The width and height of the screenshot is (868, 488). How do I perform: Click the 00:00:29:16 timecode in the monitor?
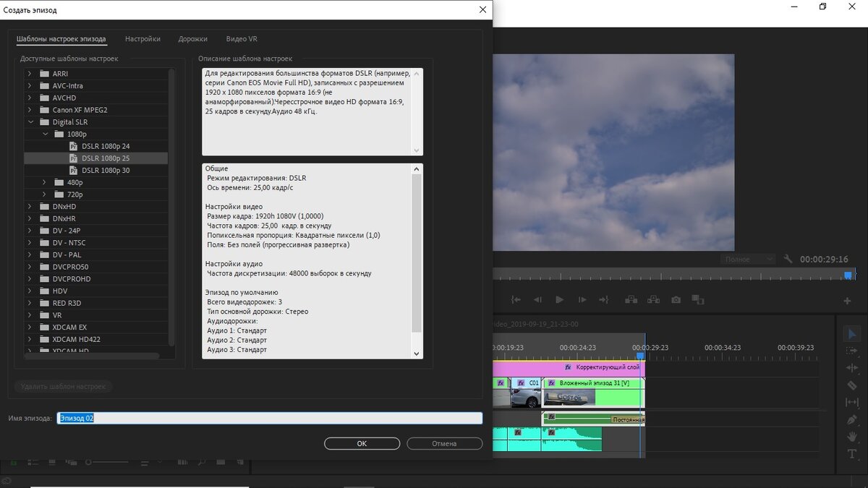824,260
